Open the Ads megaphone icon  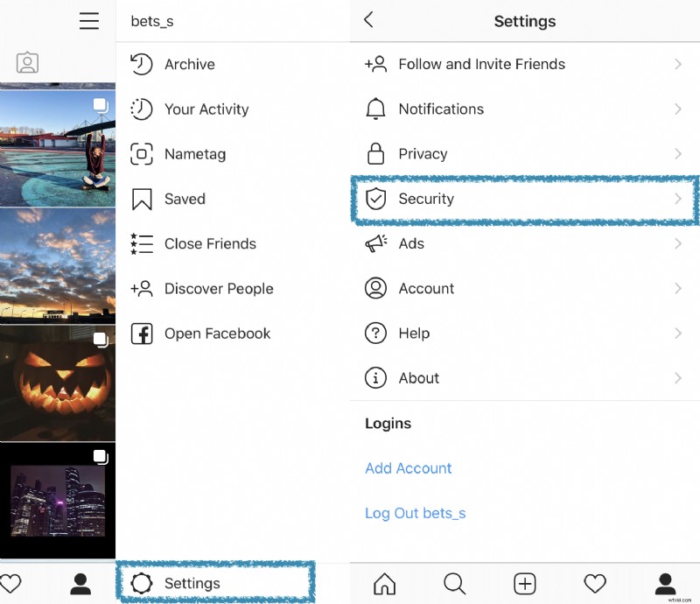click(x=375, y=243)
